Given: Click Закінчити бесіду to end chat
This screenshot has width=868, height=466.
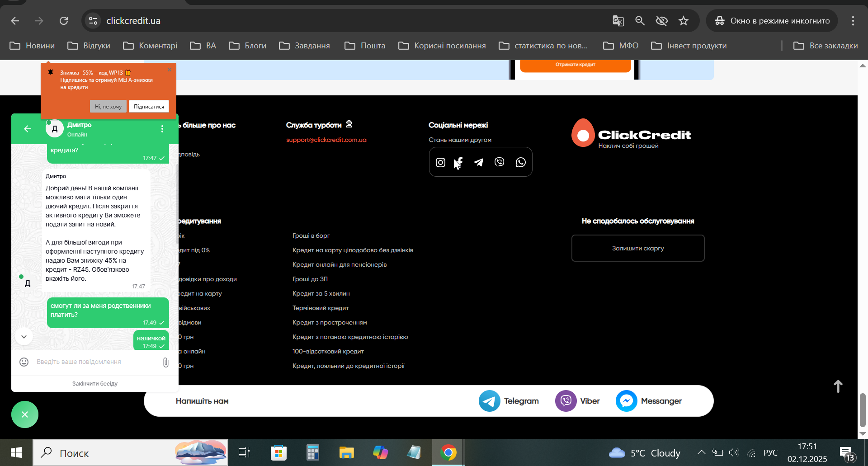Looking at the screenshot, I should tap(95, 383).
